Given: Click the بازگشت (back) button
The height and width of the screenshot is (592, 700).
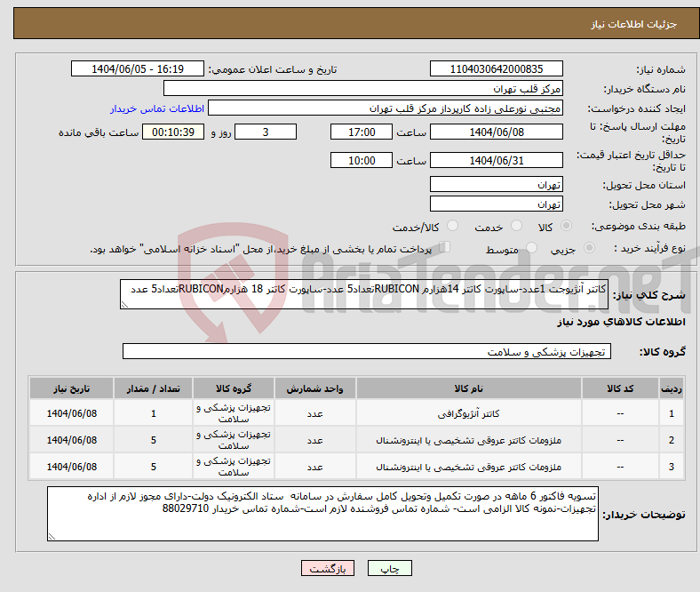Looking at the screenshot, I should click(x=328, y=568).
